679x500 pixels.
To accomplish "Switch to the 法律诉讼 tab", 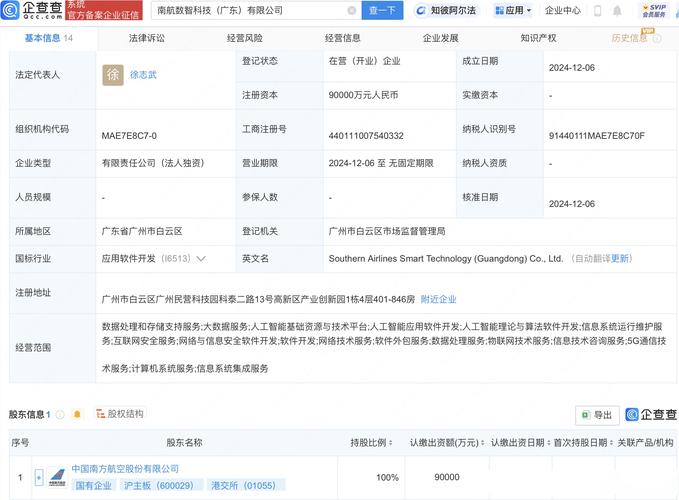I will [x=146, y=38].
